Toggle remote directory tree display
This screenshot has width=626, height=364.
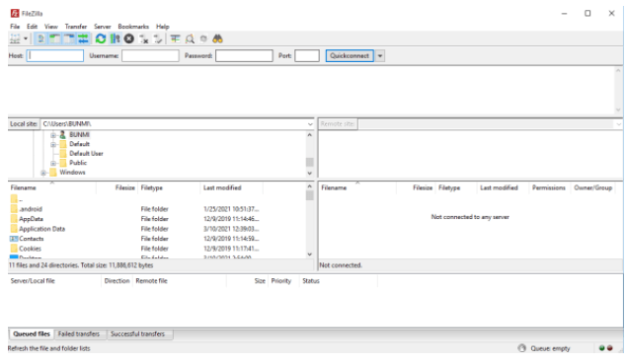pyautogui.click(x=69, y=38)
